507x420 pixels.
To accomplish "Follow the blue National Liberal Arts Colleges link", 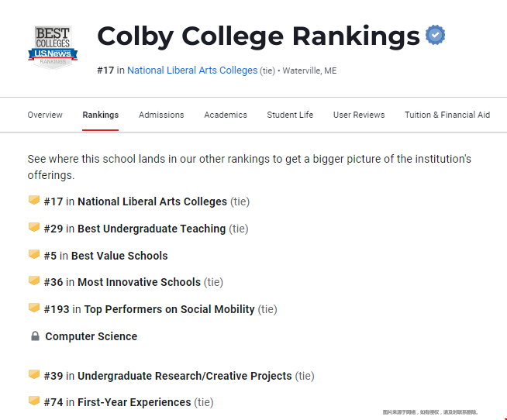I will point(192,71).
